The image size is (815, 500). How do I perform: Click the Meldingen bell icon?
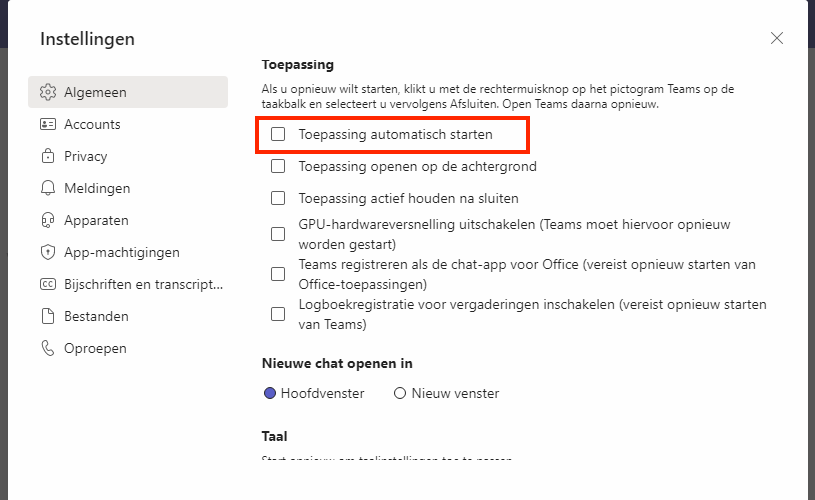(x=48, y=188)
